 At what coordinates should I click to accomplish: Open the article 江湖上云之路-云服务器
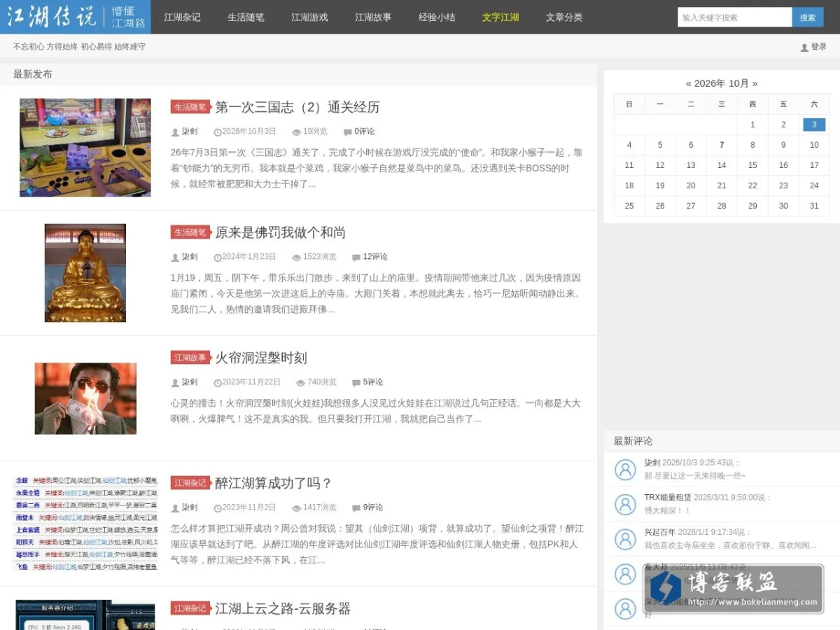283,608
